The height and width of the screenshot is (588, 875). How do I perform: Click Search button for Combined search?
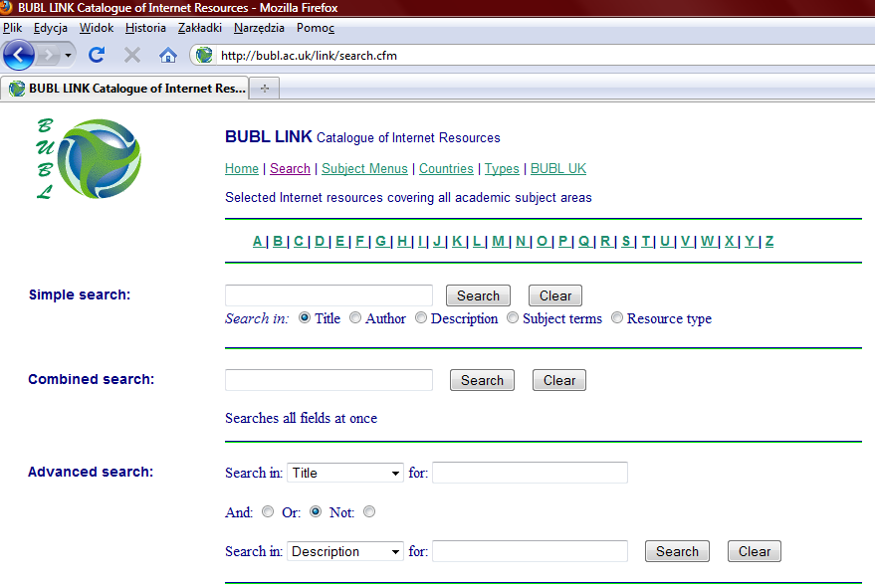(482, 380)
